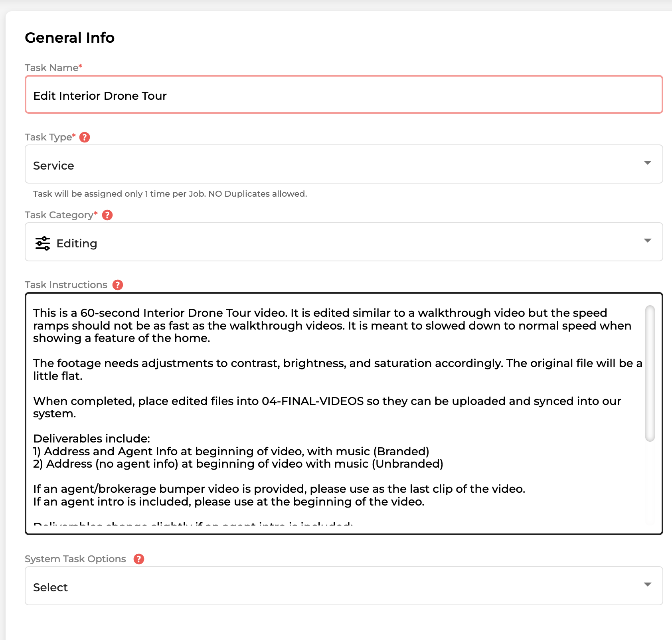Click the Service value in Task Type
This screenshot has width=672, height=640.
pyautogui.click(x=53, y=166)
